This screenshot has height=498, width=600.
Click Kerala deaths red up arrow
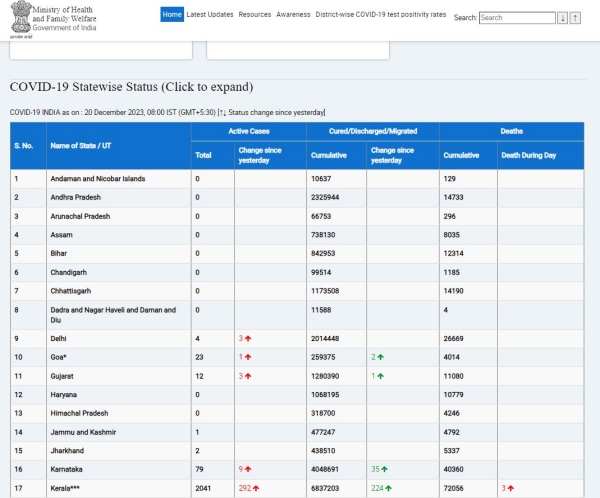tap(513, 490)
